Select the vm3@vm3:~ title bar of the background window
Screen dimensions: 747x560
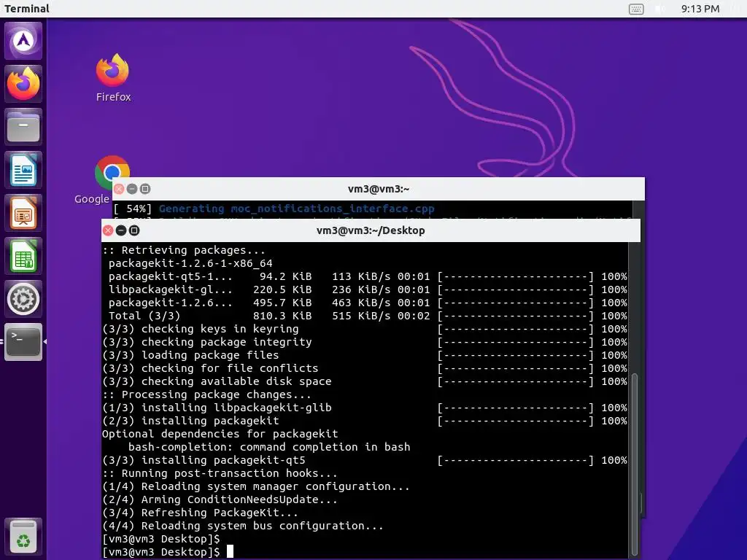379,189
